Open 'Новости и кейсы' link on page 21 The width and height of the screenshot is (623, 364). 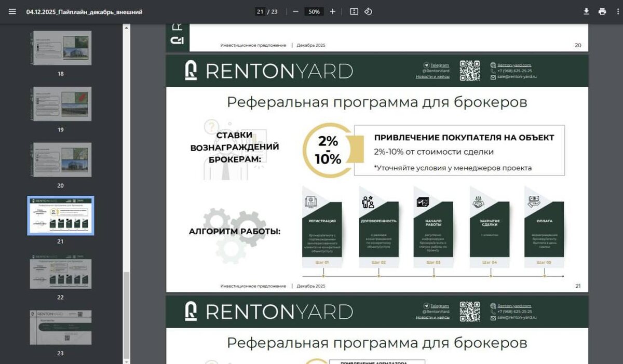point(432,76)
